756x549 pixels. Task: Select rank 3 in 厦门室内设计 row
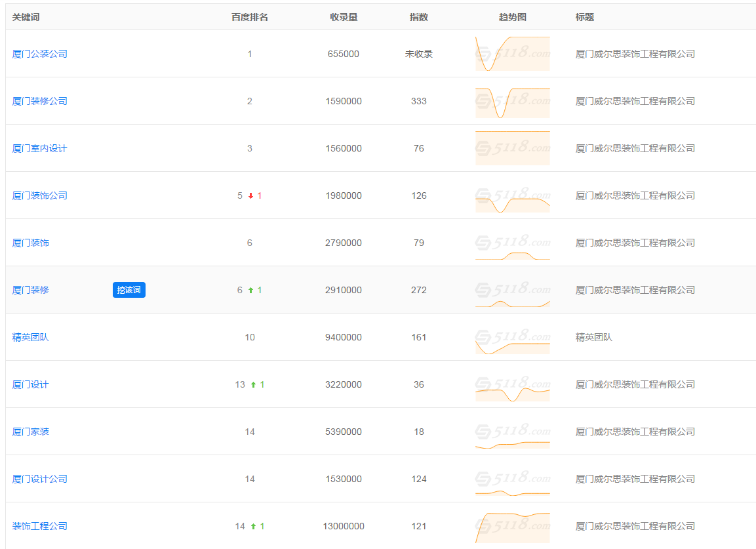point(250,149)
